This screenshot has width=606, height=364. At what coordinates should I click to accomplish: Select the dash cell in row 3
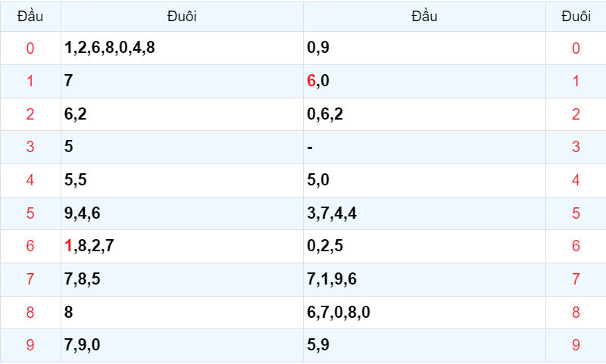424,147
